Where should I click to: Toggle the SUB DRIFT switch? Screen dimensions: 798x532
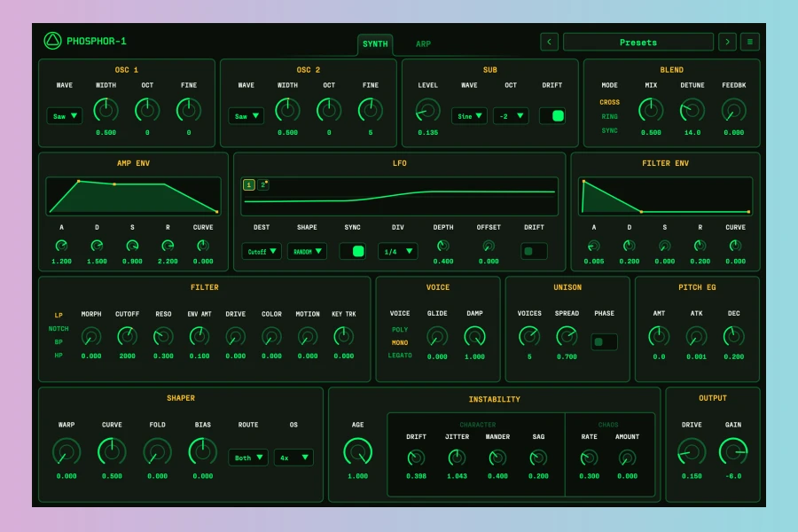(x=552, y=116)
